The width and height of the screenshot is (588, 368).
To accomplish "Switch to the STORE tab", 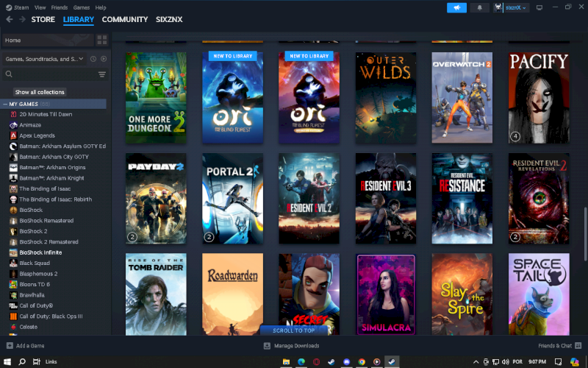I will click(x=43, y=19).
